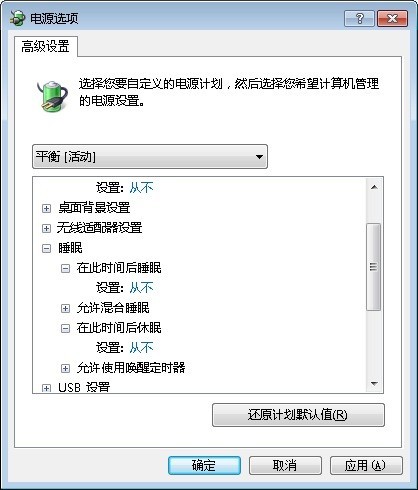
Task: Collapse the 睡眠 tree node
Action: [46, 249]
